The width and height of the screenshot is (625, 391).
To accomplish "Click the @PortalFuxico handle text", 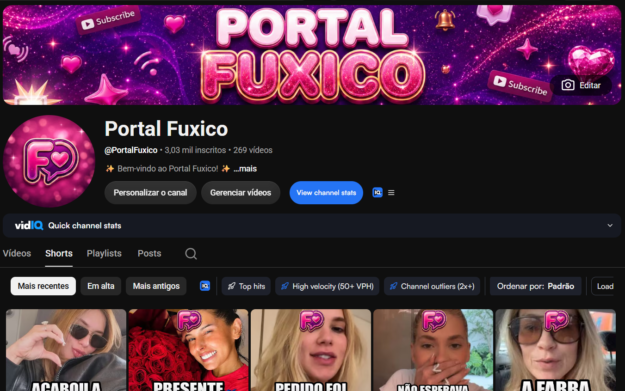I will click(x=131, y=150).
